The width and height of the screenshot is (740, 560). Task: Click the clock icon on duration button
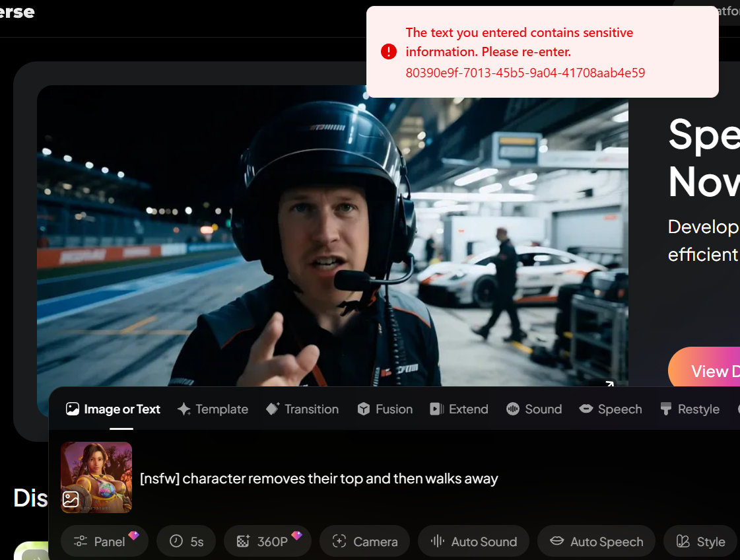point(176,541)
